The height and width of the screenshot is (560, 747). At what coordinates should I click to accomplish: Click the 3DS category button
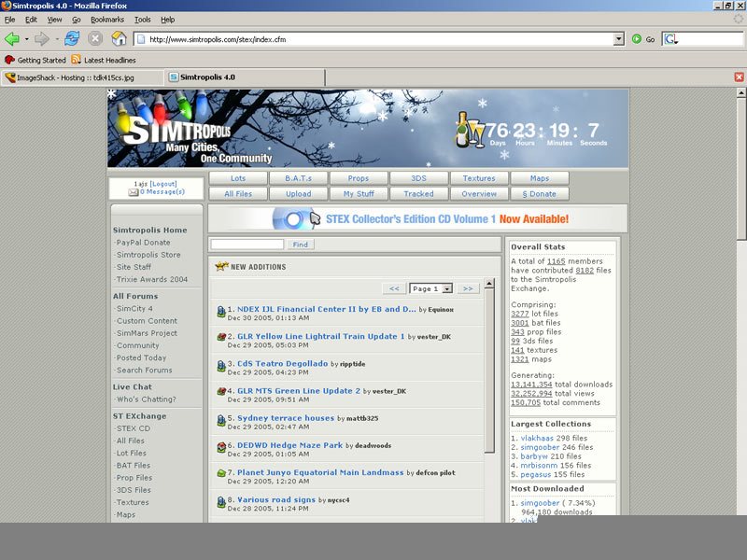pos(418,178)
